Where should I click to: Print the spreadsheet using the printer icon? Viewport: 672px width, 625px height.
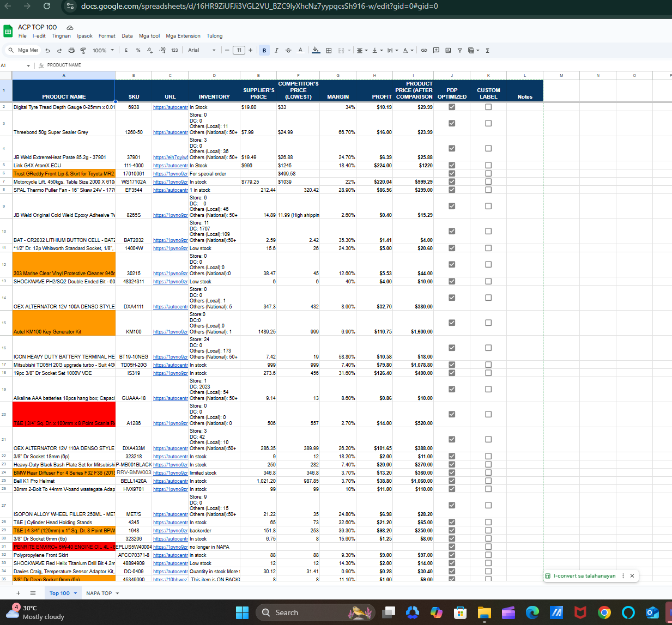(x=71, y=51)
